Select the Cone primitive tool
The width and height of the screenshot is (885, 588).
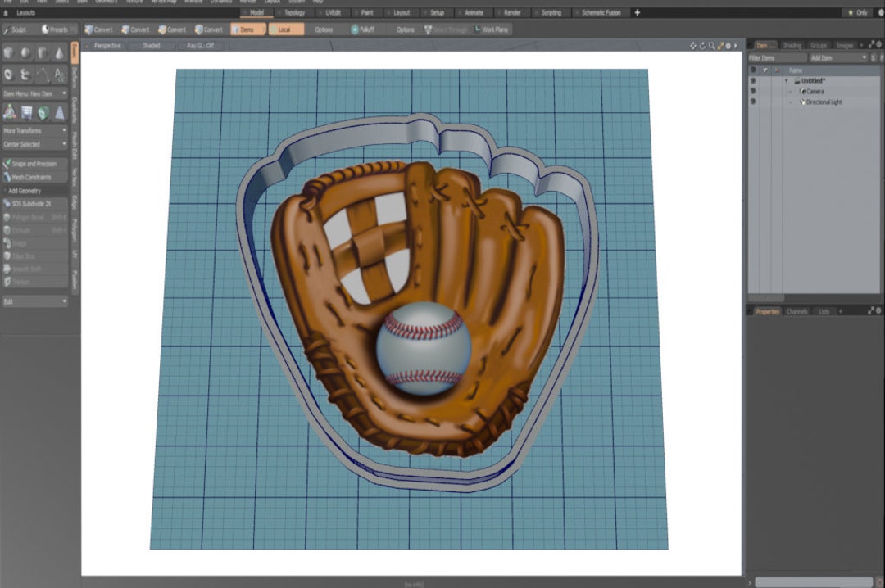pyautogui.click(x=57, y=52)
